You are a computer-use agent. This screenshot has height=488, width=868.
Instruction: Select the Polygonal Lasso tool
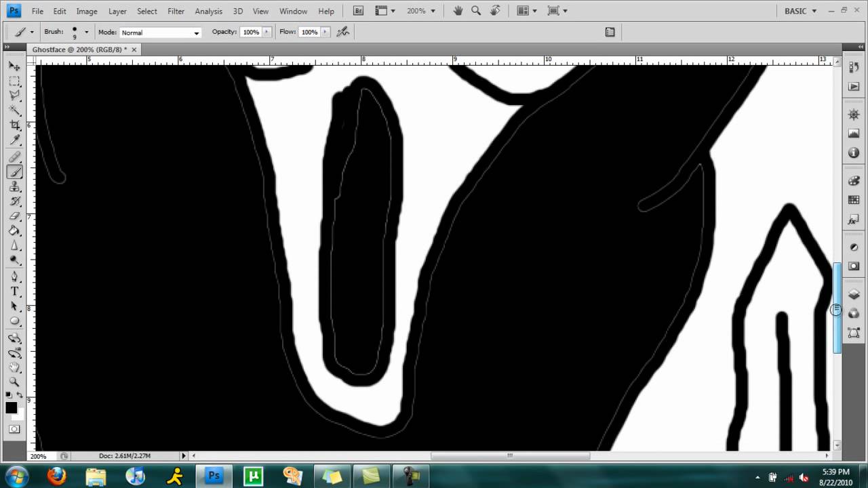tap(14, 96)
